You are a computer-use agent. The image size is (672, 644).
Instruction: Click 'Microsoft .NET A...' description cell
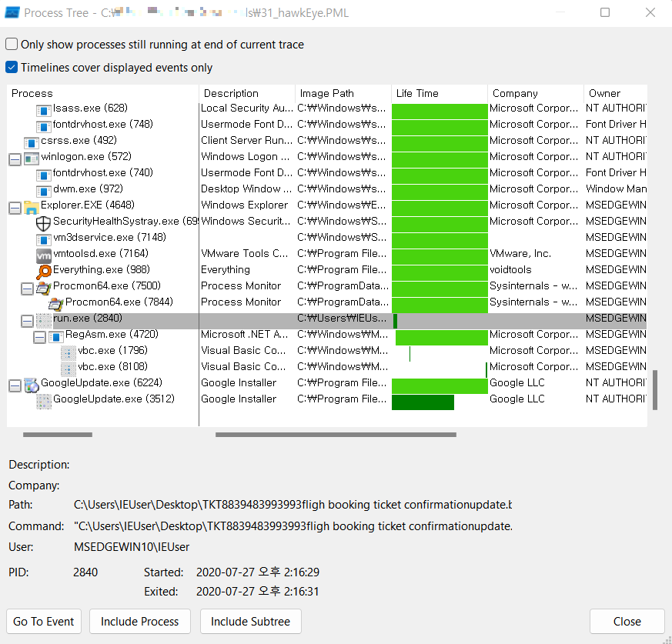244,334
